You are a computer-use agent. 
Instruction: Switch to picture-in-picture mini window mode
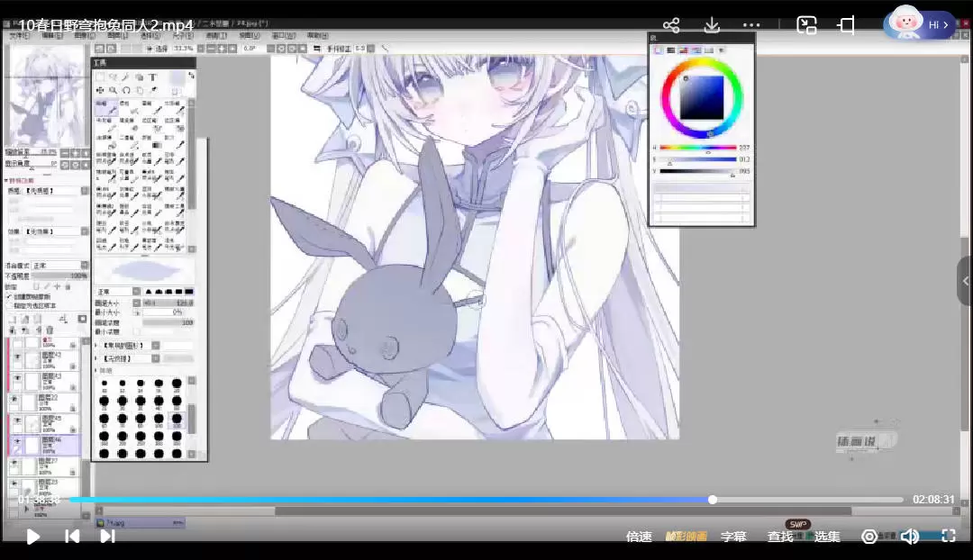click(x=806, y=25)
